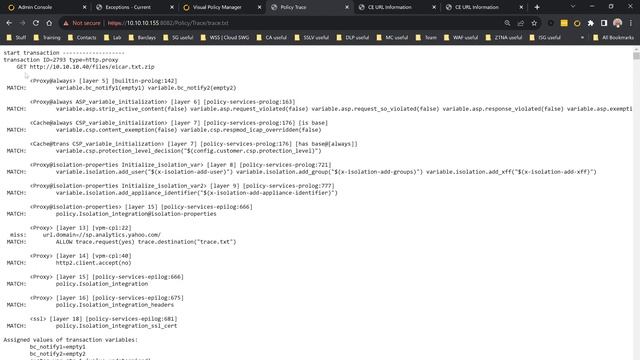
Task: Go back to the previous page
Action: [9, 23]
